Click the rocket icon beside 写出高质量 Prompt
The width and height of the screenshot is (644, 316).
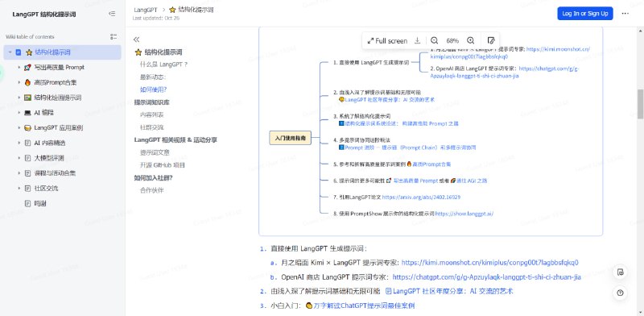coord(27,68)
